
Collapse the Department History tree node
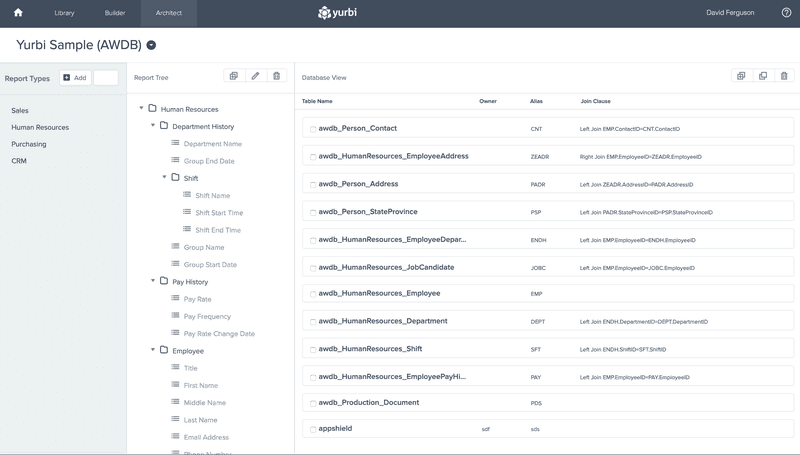coord(153,125)
